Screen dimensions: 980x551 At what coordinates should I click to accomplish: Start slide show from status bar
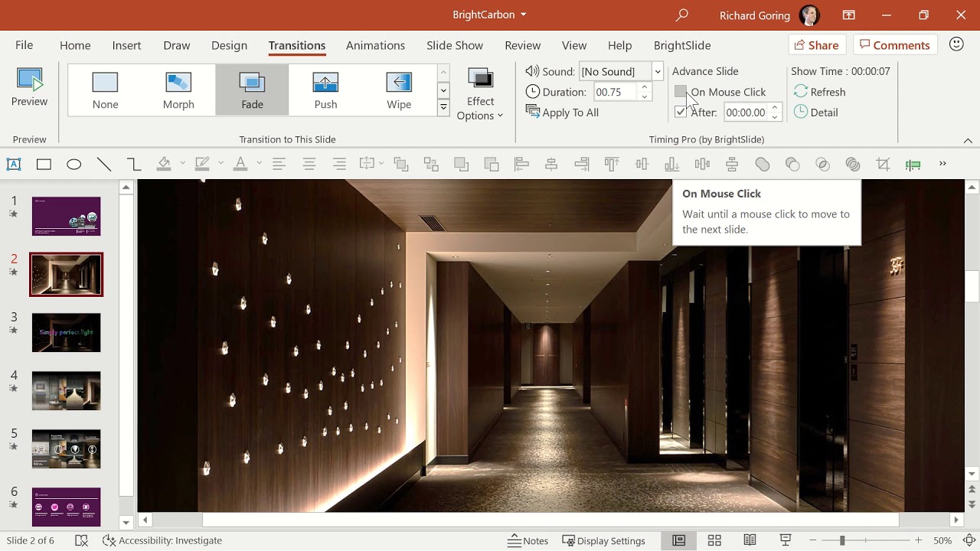pyautogui.click(x=786, y=540)
